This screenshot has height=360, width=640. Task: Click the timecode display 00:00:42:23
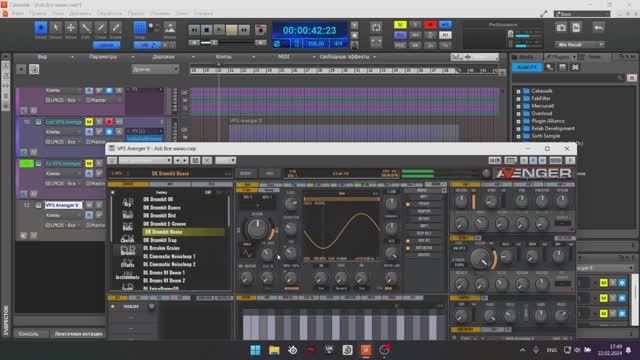click(x=309, y=31)
